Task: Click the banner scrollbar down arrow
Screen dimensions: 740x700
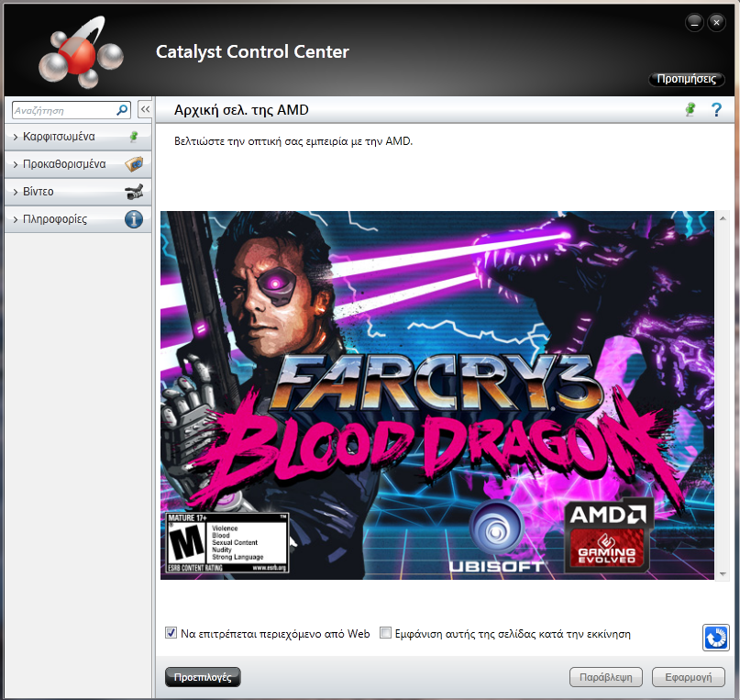Action: (x=723, y=574)
